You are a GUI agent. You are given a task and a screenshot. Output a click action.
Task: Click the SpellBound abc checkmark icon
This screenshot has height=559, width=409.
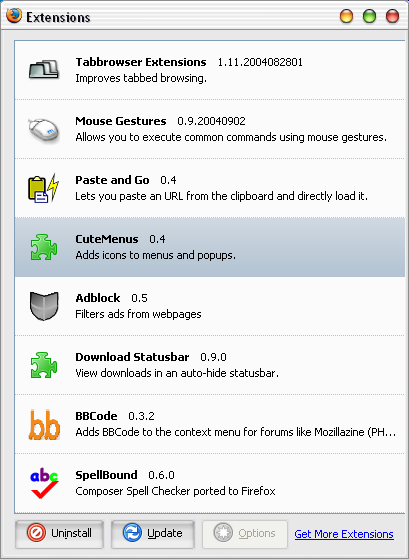click(x=44, y=483)
